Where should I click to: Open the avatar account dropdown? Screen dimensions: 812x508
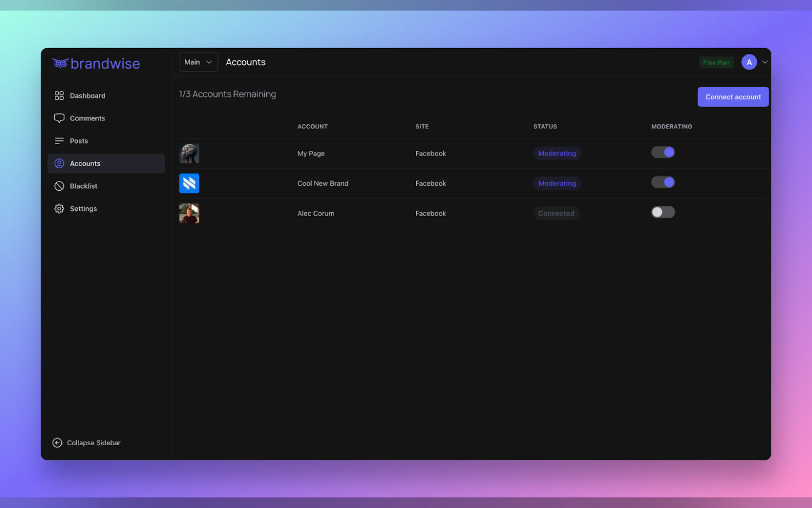[x=749, y=62]
